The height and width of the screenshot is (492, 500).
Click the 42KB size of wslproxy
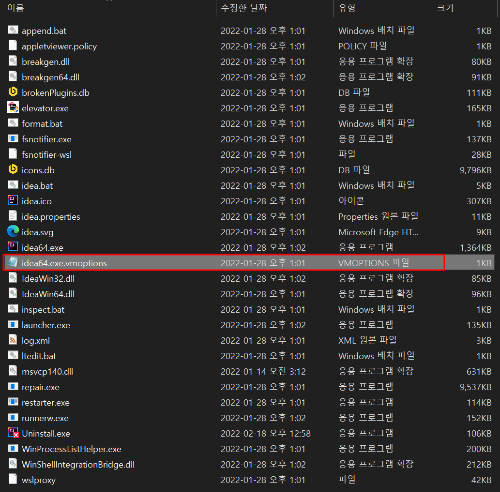(481, 480)
